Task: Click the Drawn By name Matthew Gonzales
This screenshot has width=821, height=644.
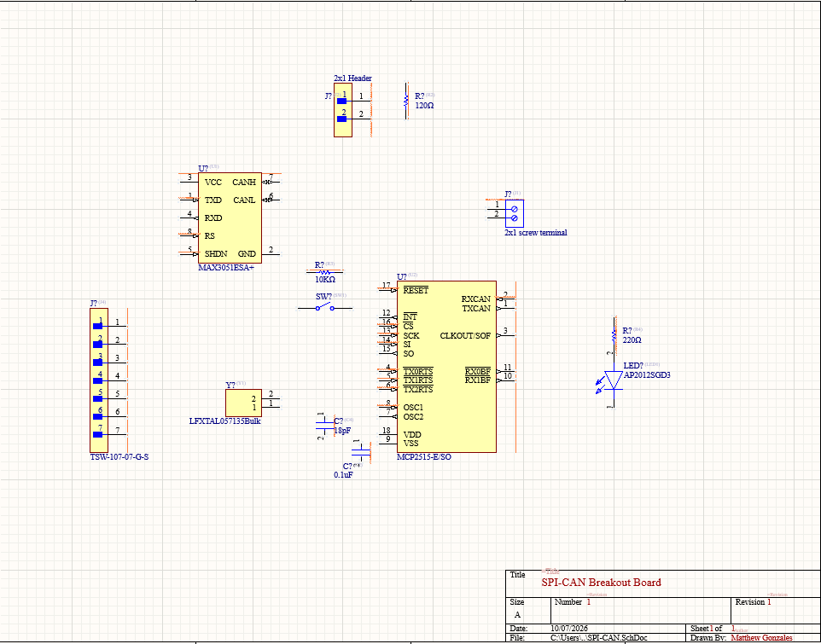Action: [761, 638]
